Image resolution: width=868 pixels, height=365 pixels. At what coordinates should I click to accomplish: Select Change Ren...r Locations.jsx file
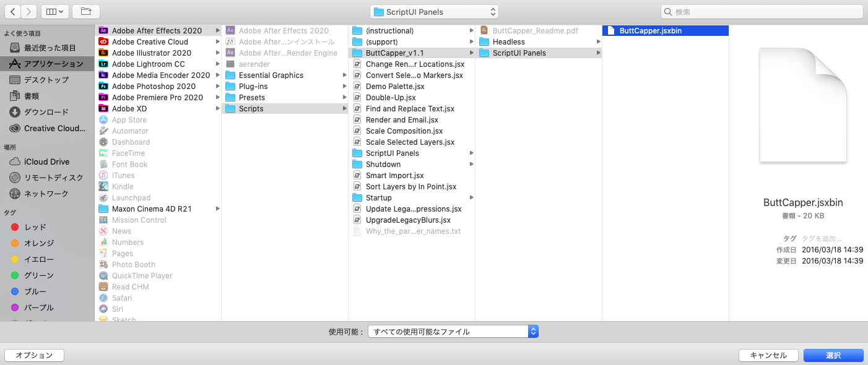(x=412, y=64)
